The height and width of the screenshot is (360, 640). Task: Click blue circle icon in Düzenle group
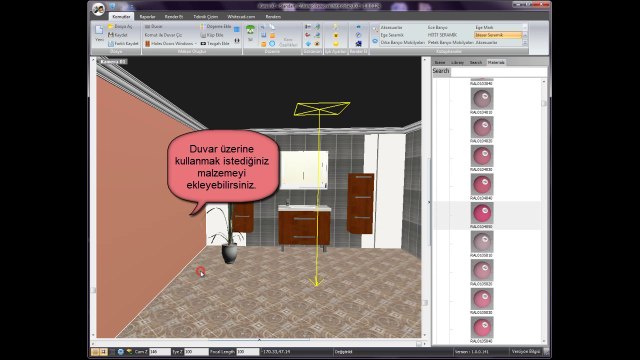coord(272,44)
